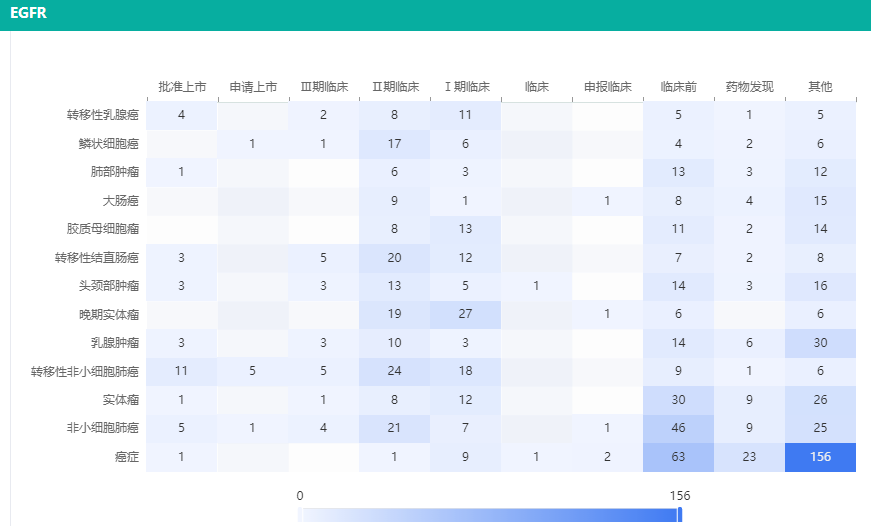Click the 非小细胞肺癌 row label
Viewport: 871px width, 526px height.
coord(103,428)
